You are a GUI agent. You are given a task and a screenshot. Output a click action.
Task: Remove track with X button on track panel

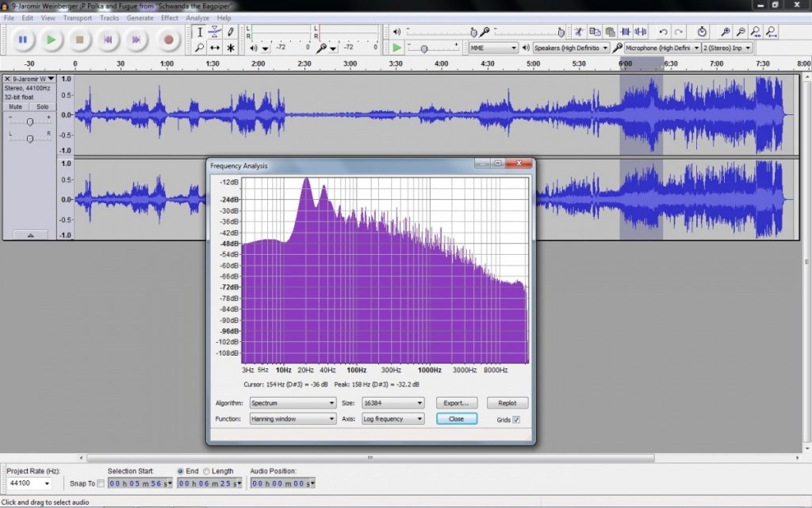tap(7, 79)
